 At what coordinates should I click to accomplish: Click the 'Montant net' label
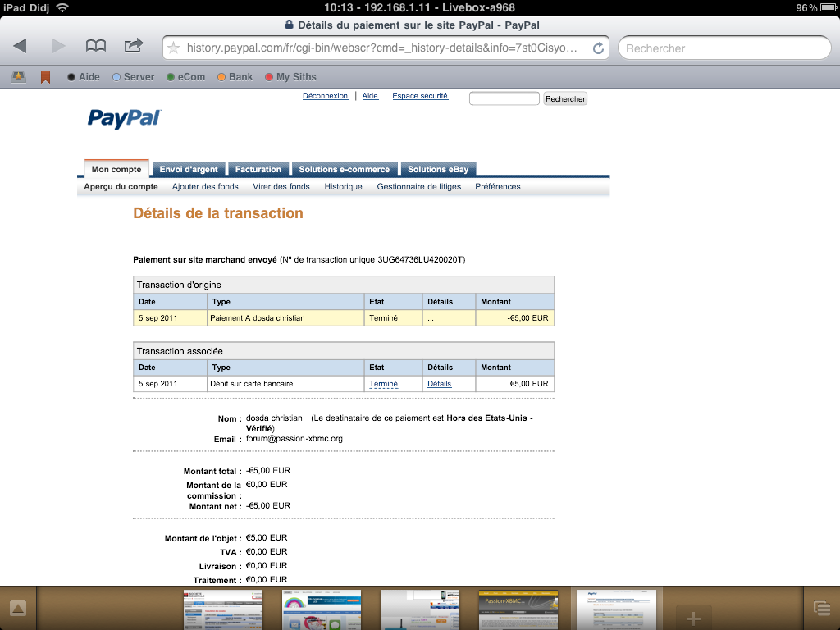pos(216,506)
